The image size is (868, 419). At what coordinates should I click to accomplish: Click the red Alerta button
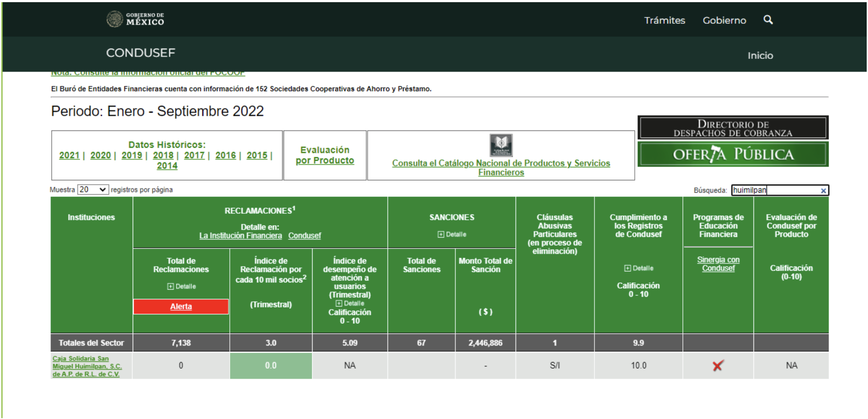(181, 307)
